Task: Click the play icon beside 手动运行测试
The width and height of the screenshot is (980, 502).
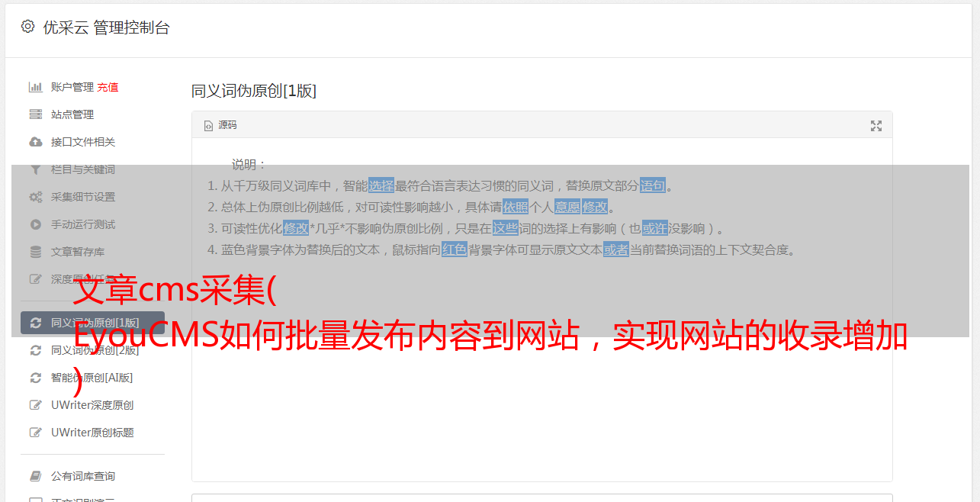Action: click(35, 224)
